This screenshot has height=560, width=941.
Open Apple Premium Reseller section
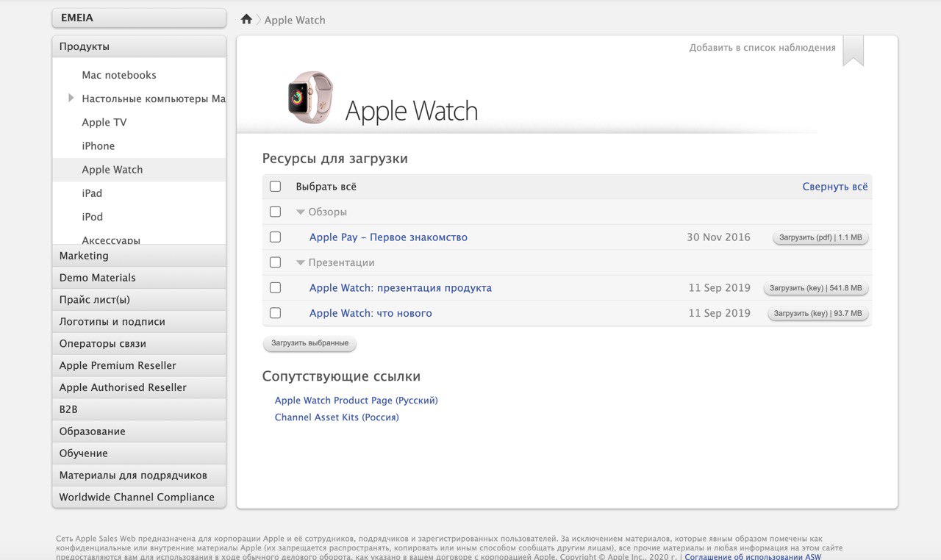click(139, 365)
